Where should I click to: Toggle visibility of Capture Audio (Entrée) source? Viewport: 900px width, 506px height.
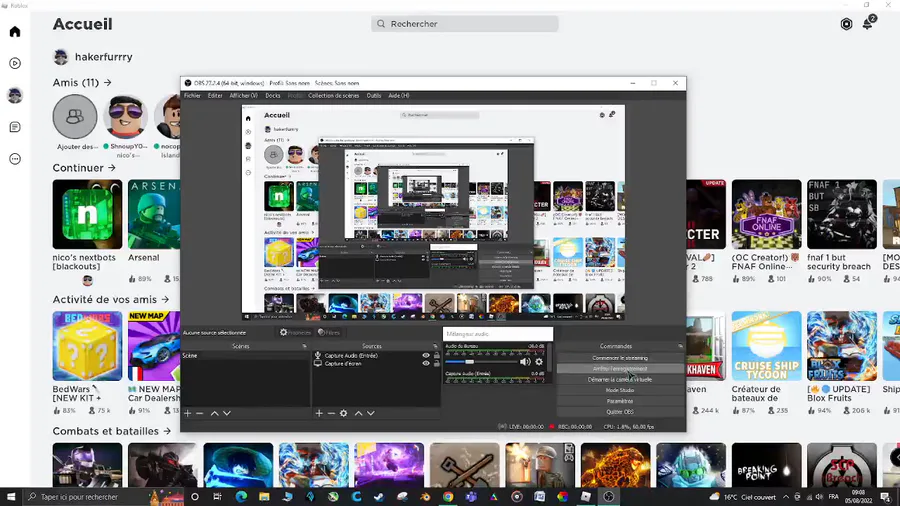pos(426,356)
